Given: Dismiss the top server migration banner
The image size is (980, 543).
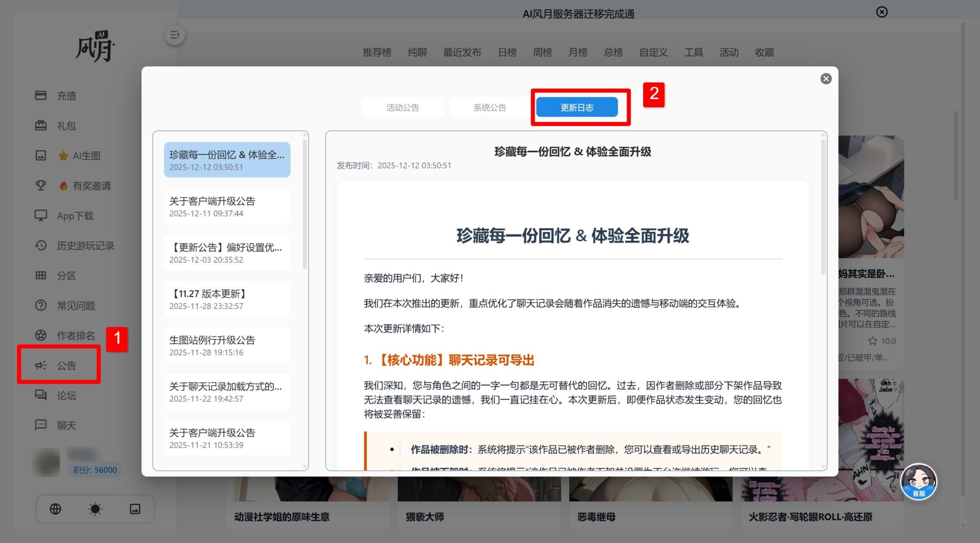Looking at the screenshot, I should (x=881, y=12).
